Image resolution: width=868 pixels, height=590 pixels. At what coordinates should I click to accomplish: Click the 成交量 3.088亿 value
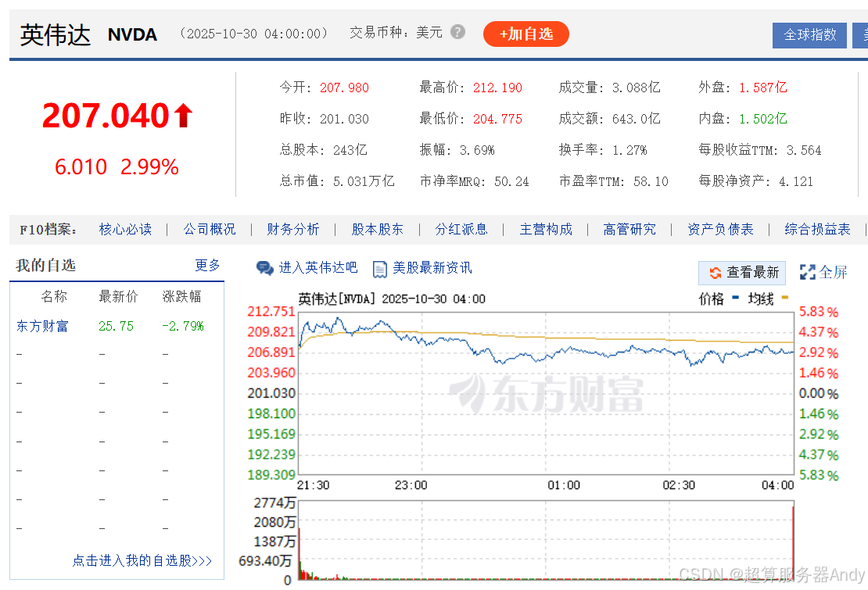pyautogui.click(x=636, y=88)
